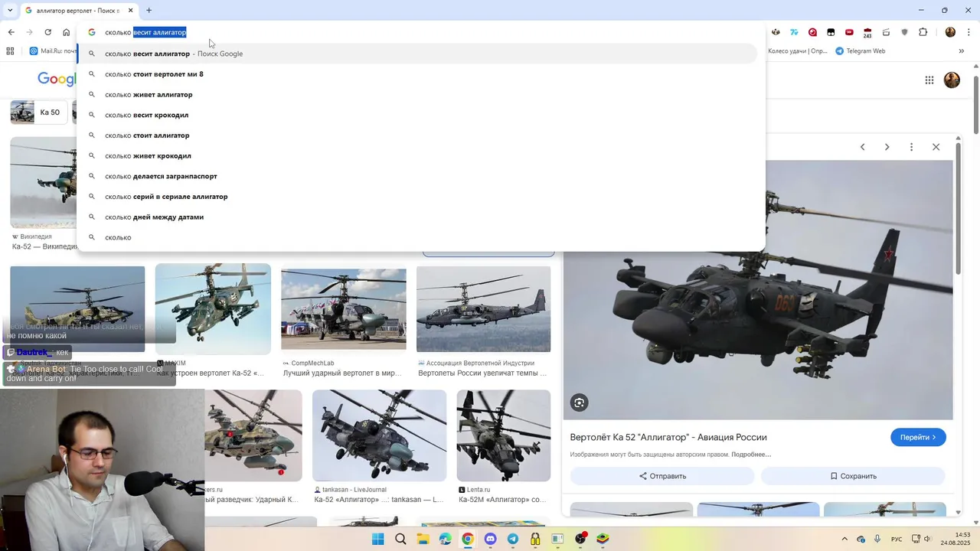Close the image preview panel
The width and height of the screenshot is (980, 551).
[x=936, y=147]
